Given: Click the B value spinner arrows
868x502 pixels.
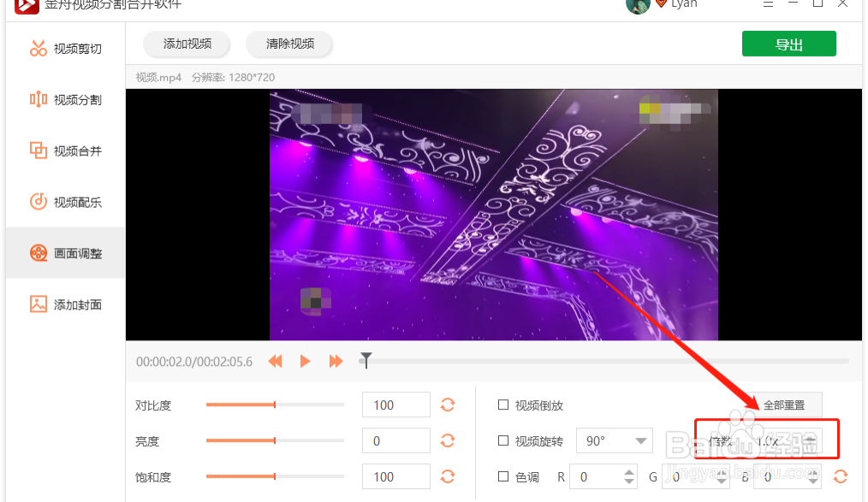Looking at the screenshot, I should pos(812,476).
